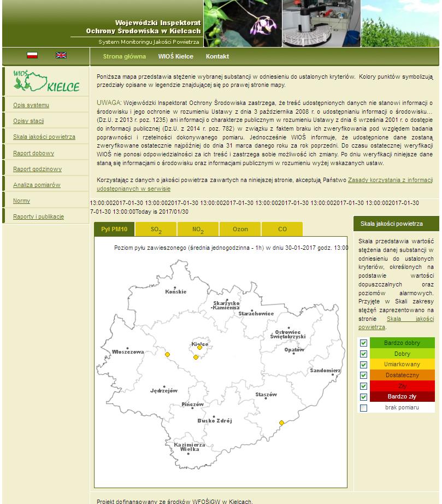
Task: Disable the Zły level checkbox
Action: [x=363, y=386]
